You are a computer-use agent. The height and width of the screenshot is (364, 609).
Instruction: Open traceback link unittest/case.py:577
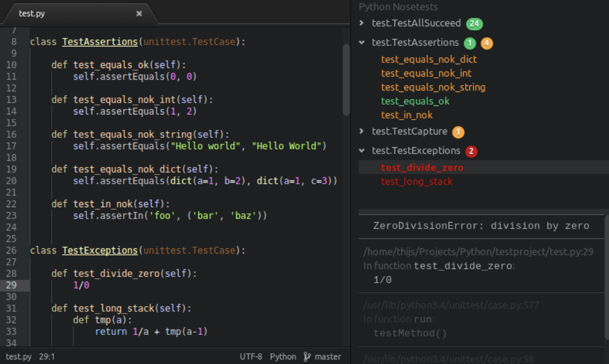coord(451,306)
